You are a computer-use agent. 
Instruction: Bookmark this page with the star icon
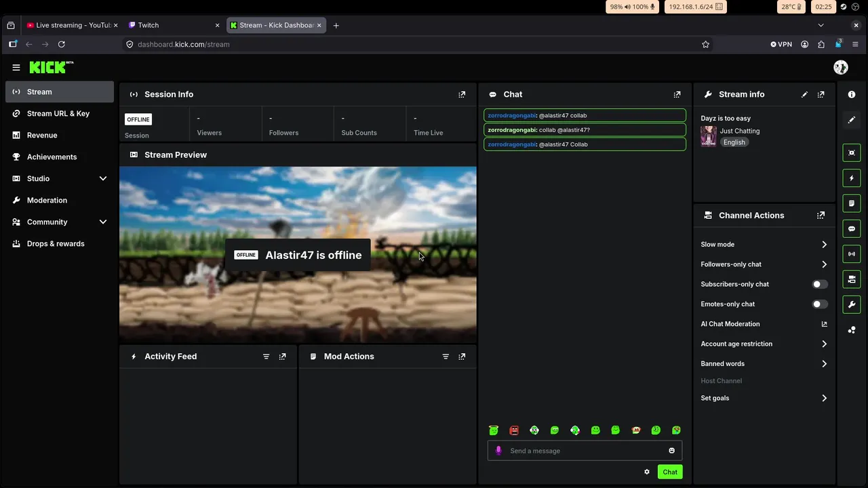[x=705, y=44]
